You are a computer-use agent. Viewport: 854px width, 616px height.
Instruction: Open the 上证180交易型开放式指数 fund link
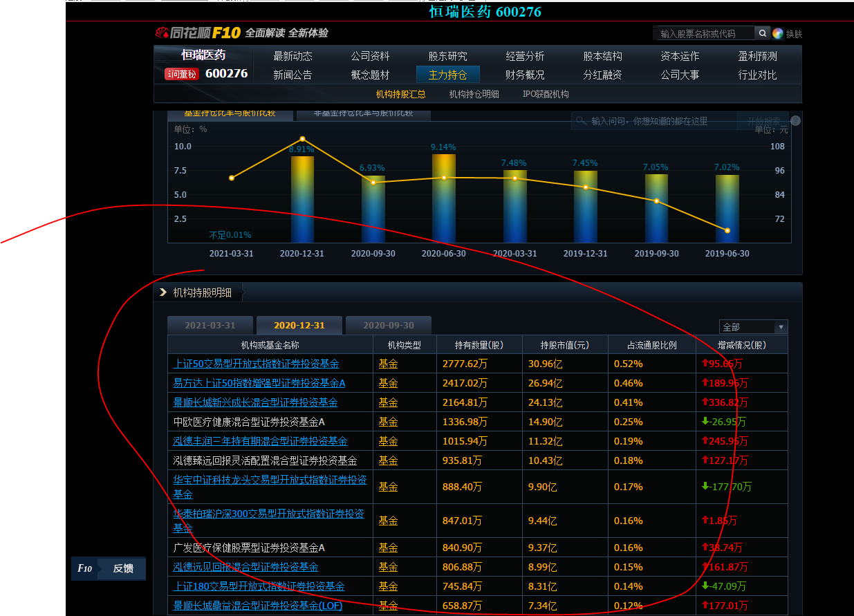[259, 586]
